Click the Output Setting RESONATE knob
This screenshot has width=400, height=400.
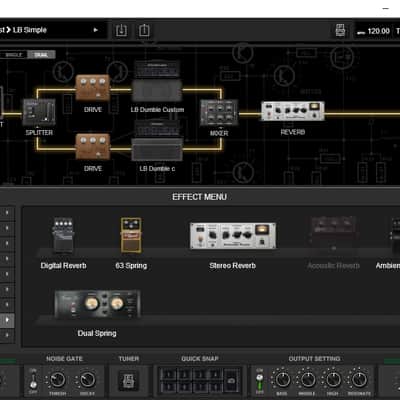click(x=359, y=379)
